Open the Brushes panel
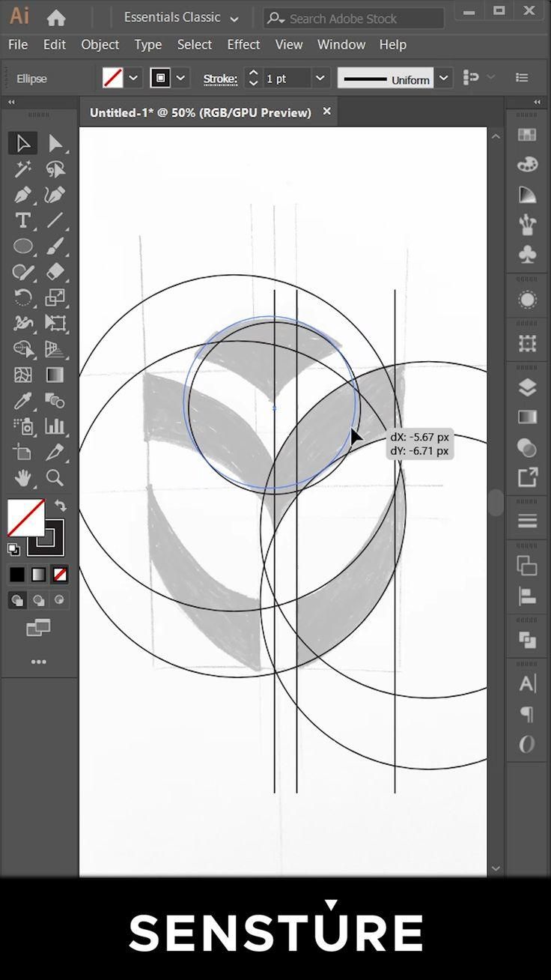This screenshot has width=551, height=980. coord(528,225)
